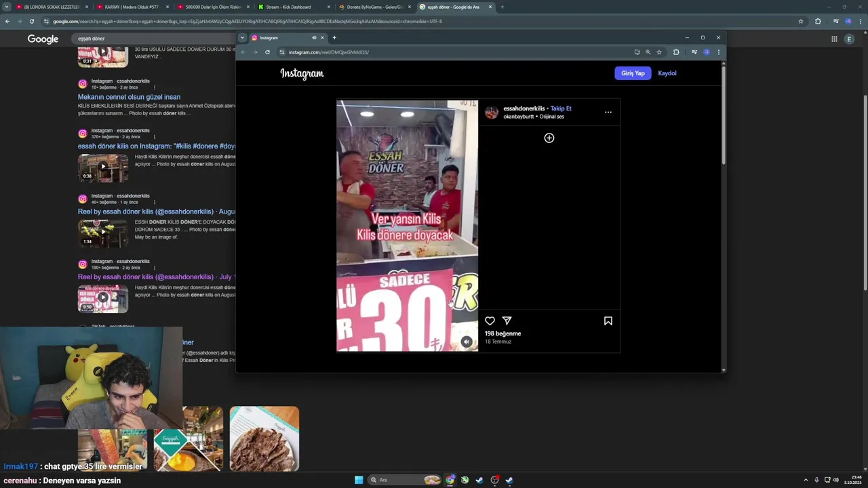Image resolution: width=868 pixels, height=488 pixels.
Task: Reload the Google search page
Action: pyautogui.click(x=31, y=21)
